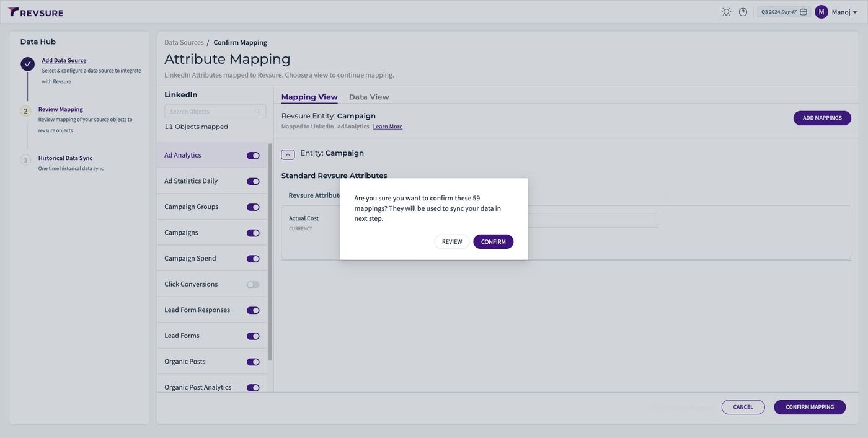Click in the Search Objects field
This screenshot has height=438, width=868.
coord(215,112)
